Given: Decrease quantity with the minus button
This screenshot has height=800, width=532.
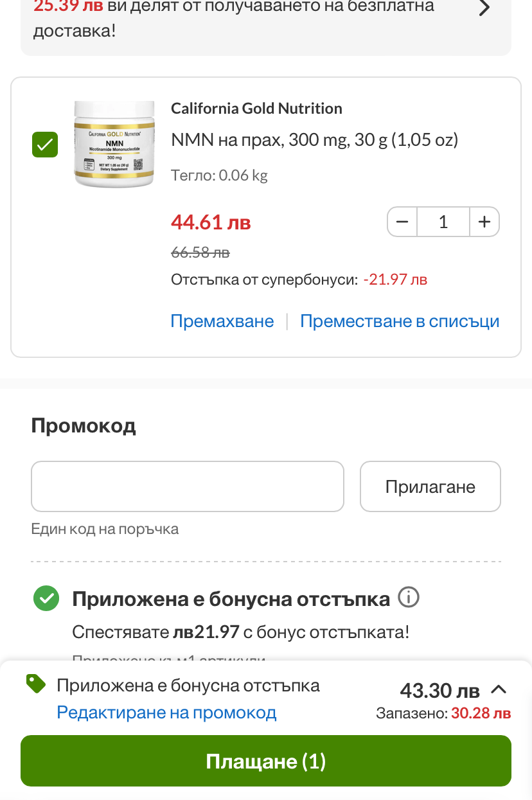Looking at the screenshot, I should pyautogui.click(x=403, y=222).
